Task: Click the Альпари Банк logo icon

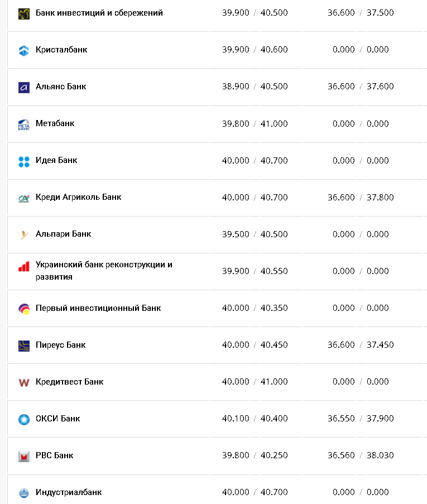Action: (x=23, y=234)
